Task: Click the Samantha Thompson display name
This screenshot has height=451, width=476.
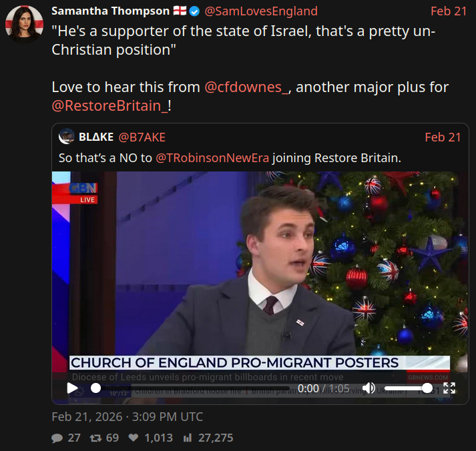Action: coord(111,11)
